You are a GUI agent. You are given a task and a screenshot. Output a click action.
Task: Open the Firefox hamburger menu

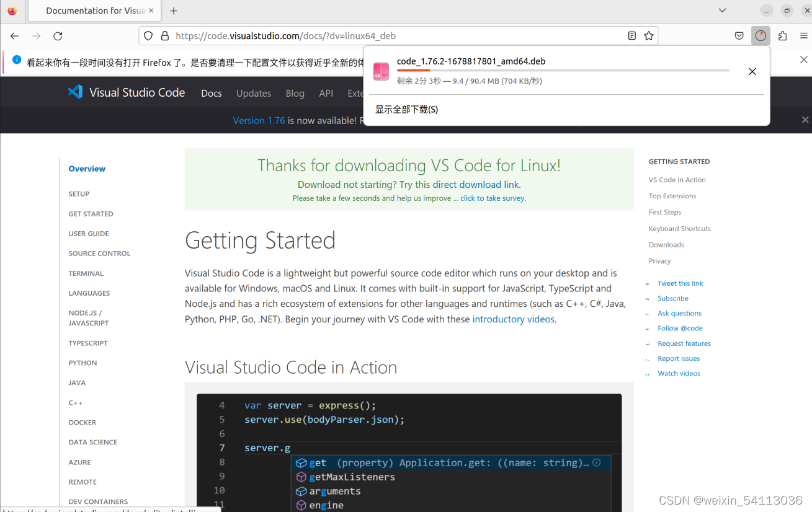(x=804, y=36)
